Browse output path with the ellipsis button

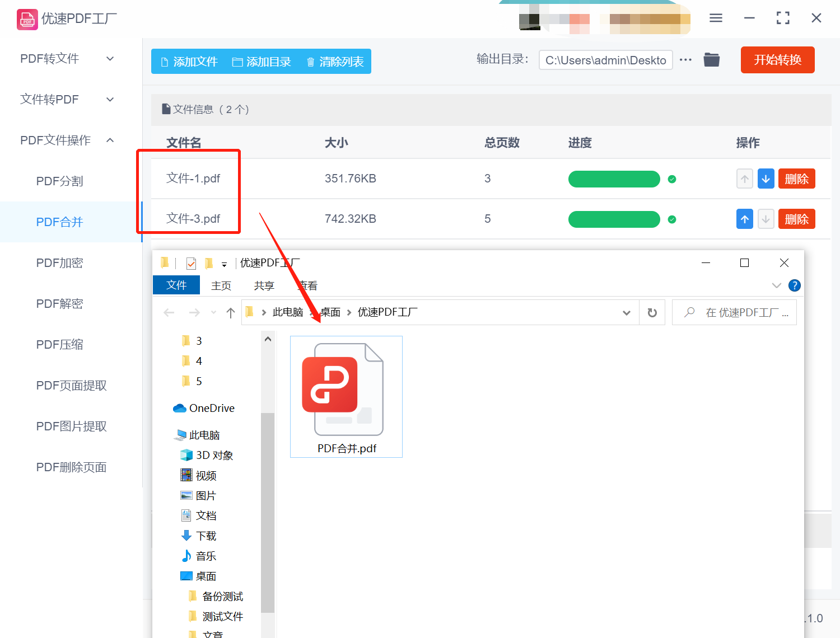[x=685, y=59]
